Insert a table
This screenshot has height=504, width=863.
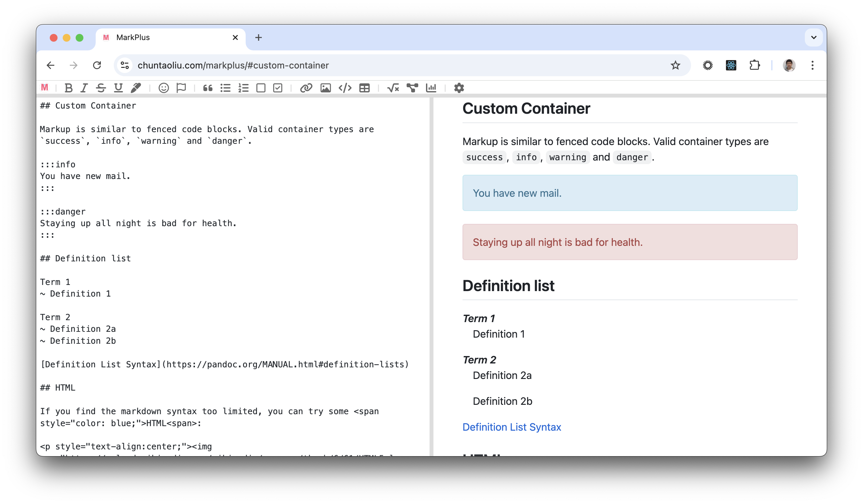pyautogui.click(x=364, y=88)
